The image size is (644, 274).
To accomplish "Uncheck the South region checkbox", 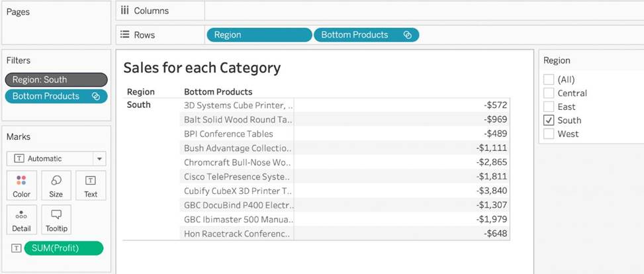I will coord(548,120).
